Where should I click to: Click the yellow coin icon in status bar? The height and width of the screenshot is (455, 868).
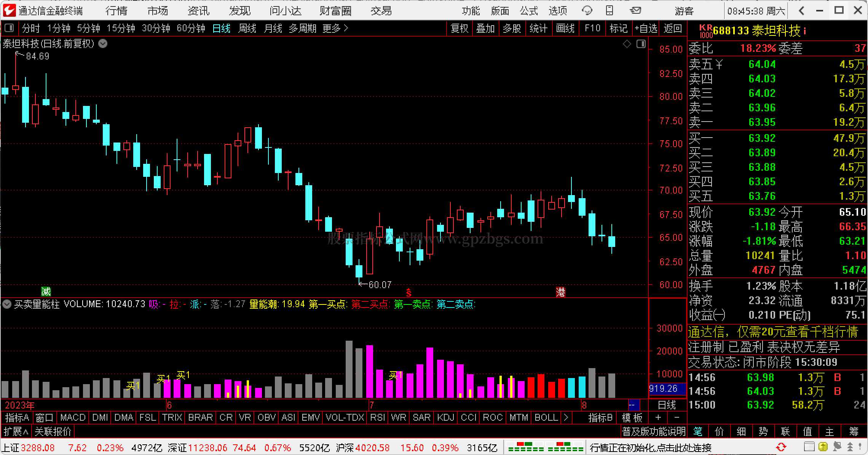click(x=823, y=447)
